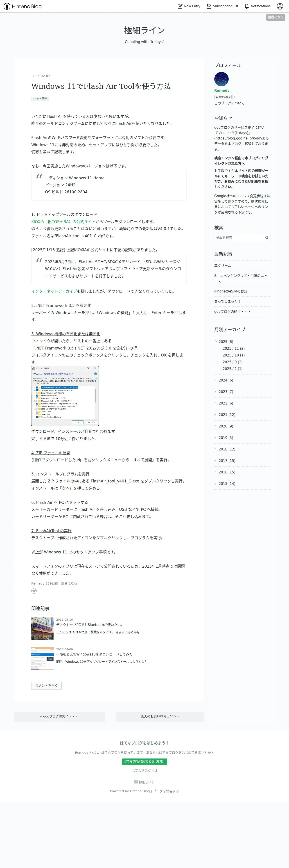Viewport: 289px width, 868px height.
Task: Enlarge the Windows の機能 dialog screenshot
Action: pos(65,396)
